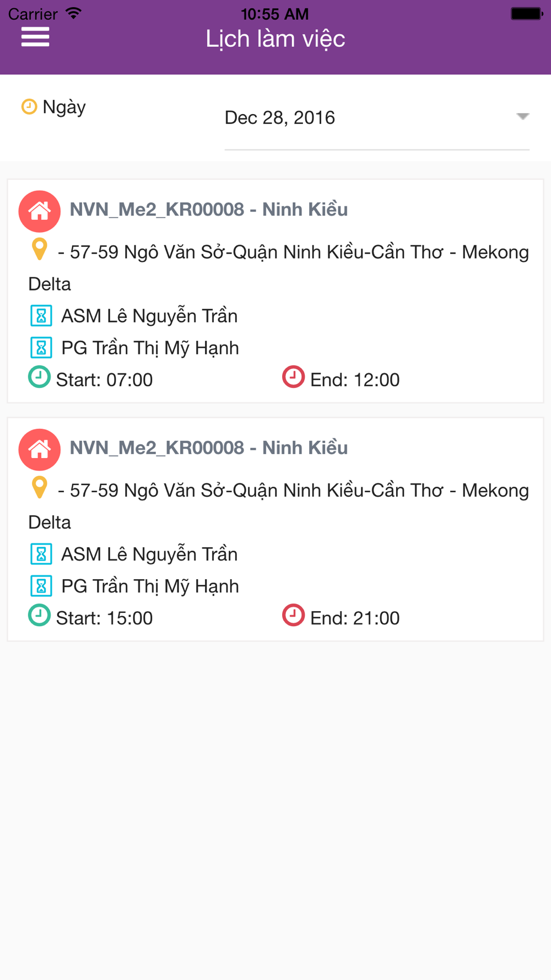The height and width of the screenshot is (980, 551).
Task: Tap the hourglass icon beside ASM in the first card
Action: pyautogui.click(x=41, y=316)
